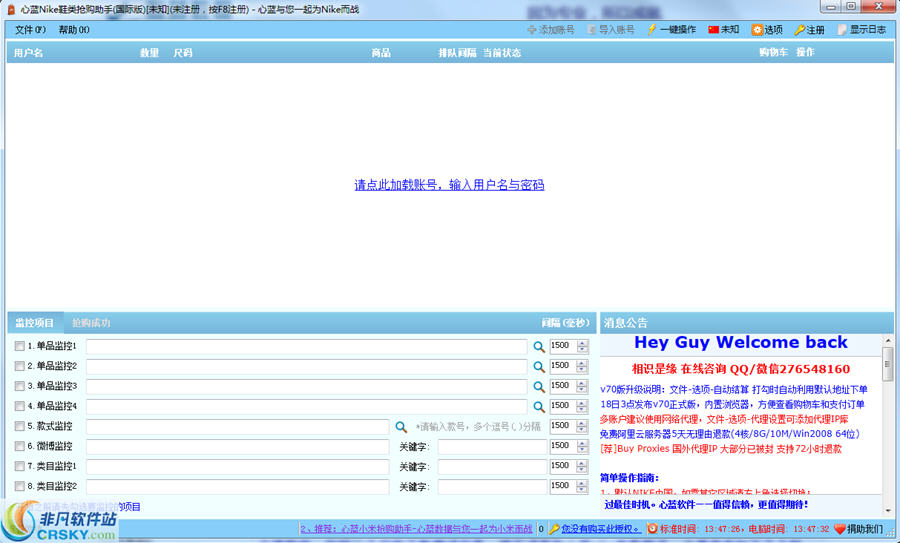Click search magnifier for 单品监控2

539,367
